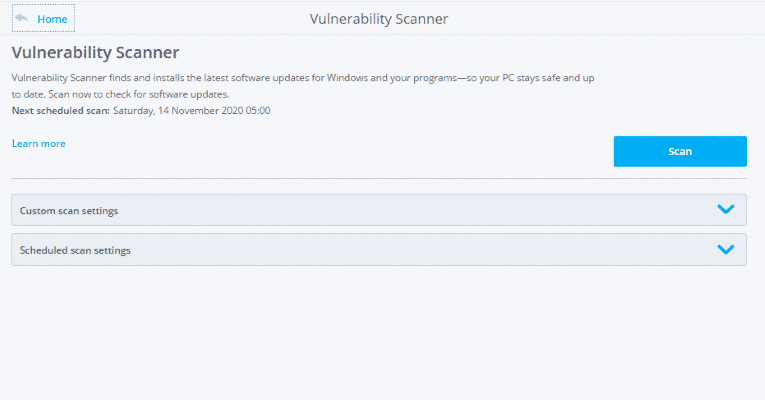
Task: Click the time 05:00 in the scheduled scan
Action: 258,111
